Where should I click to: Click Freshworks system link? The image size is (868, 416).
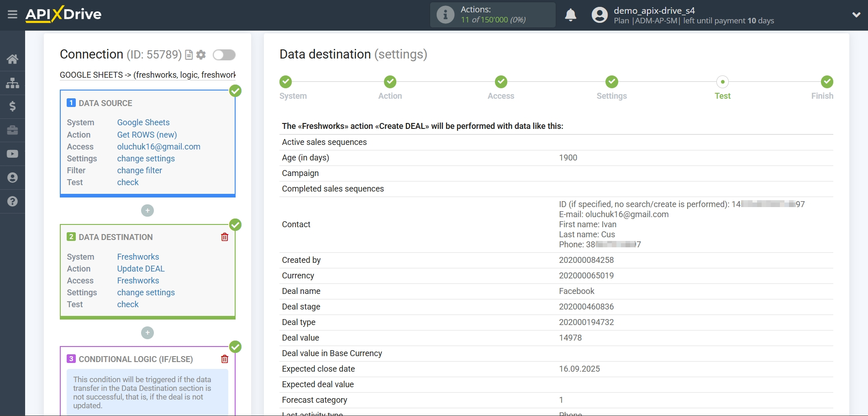[138, 257]
